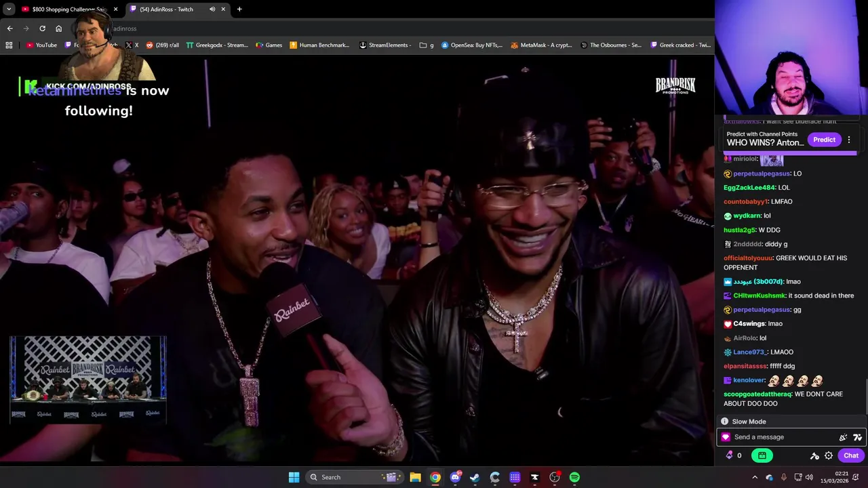Screen dimensions: 868x488
Task: Open the OpenSea: Buy NFTs bookmark
Action: coord(471,45)
